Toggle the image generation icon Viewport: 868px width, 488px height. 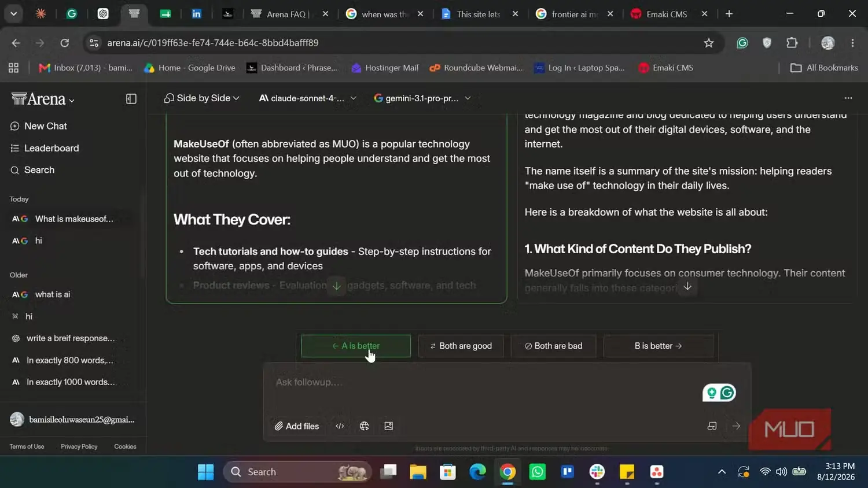click(388, 426)
